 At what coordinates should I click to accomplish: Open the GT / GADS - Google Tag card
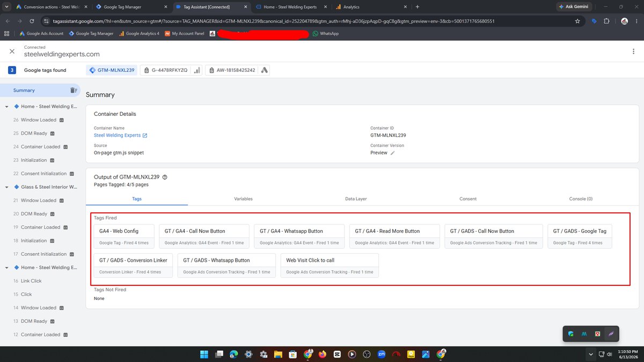(x=581, y=237)
